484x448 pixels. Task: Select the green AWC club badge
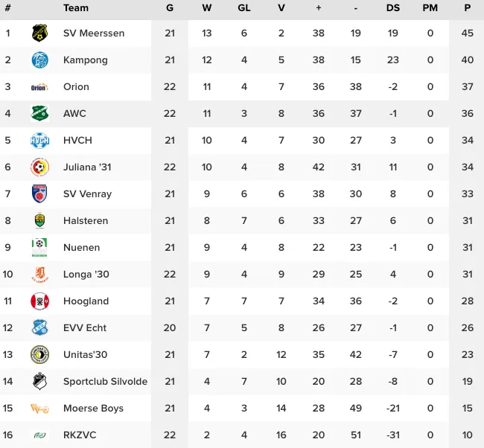pos(39,114)
